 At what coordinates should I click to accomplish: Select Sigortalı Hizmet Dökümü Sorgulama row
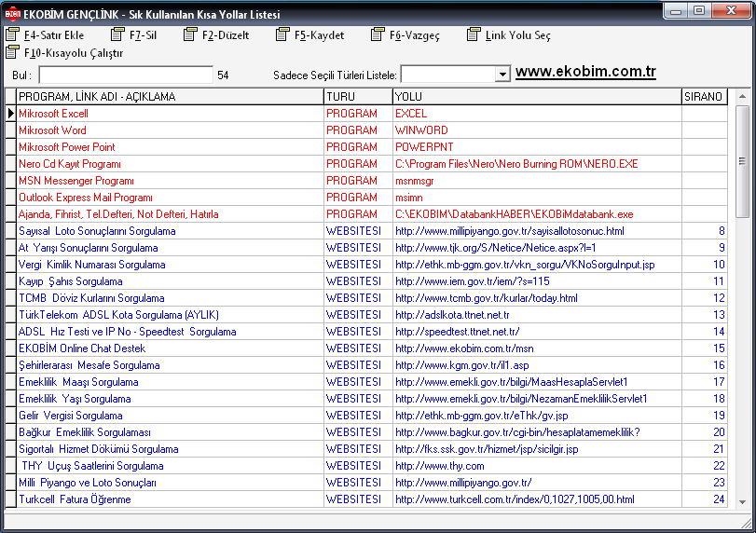(x=366, y=449)
